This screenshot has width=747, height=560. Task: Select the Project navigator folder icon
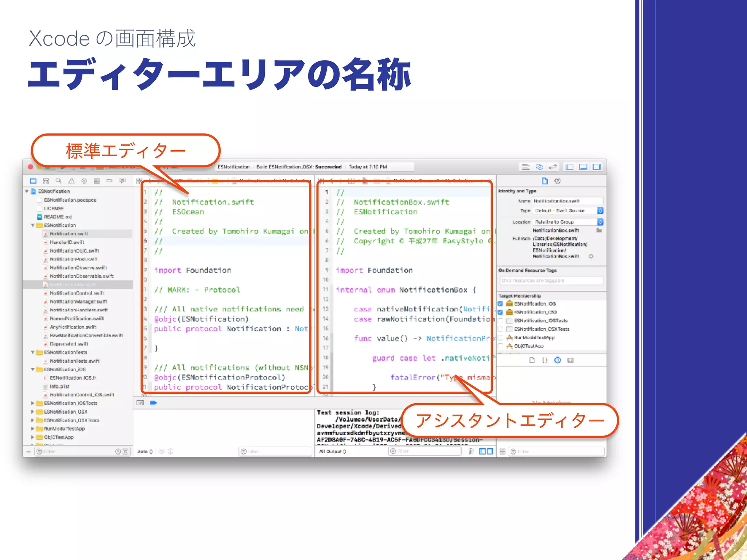click(33, 181)
